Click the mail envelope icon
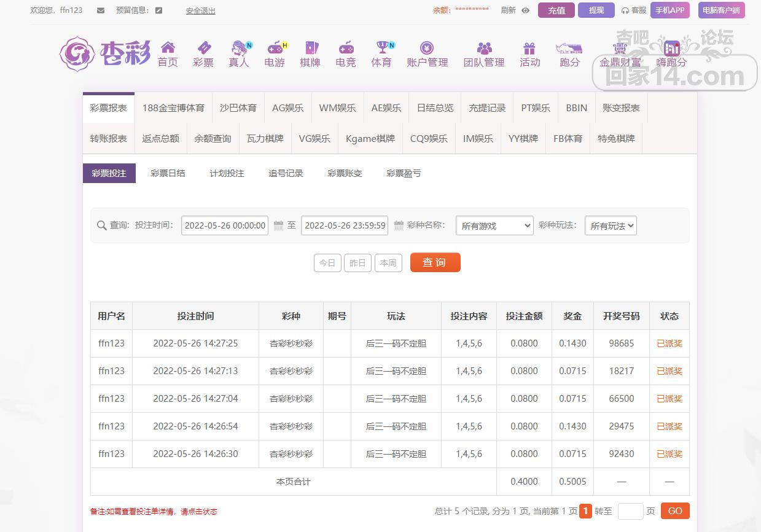This screenshot has height=532, width=761. 101,10
